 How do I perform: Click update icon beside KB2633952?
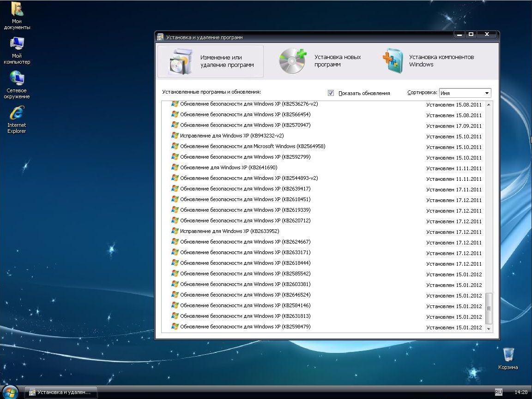coord(175,231)
